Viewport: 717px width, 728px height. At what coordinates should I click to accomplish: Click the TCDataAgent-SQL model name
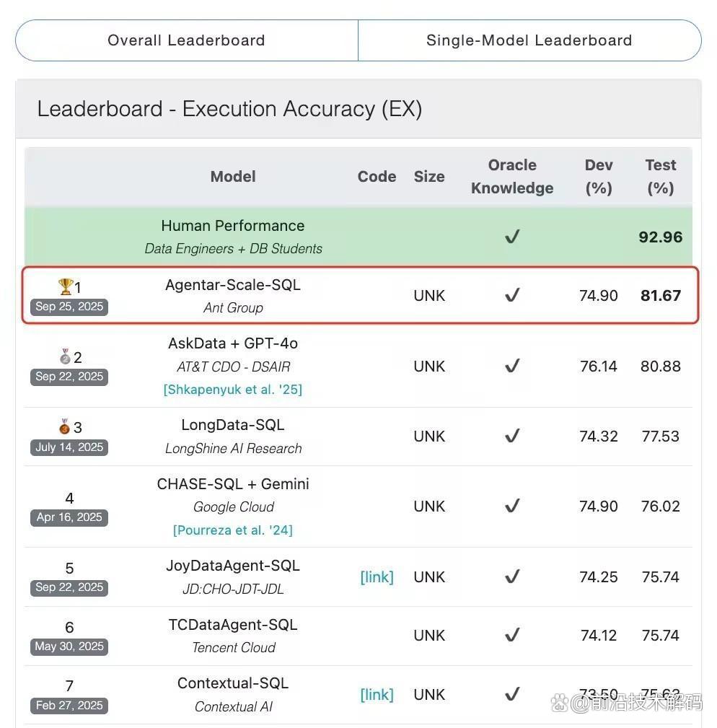[x=232, y=625]
